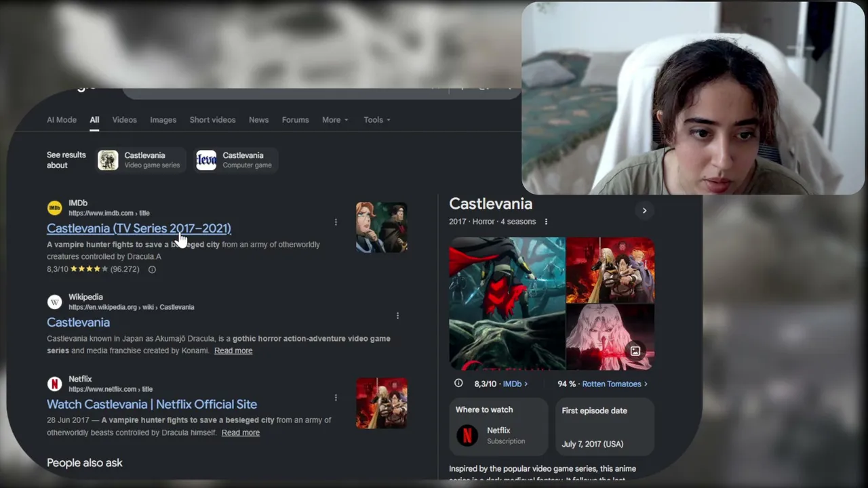Open the Netflix result thumbnail image
Screen dimensions: 868x488
point(382,403)
